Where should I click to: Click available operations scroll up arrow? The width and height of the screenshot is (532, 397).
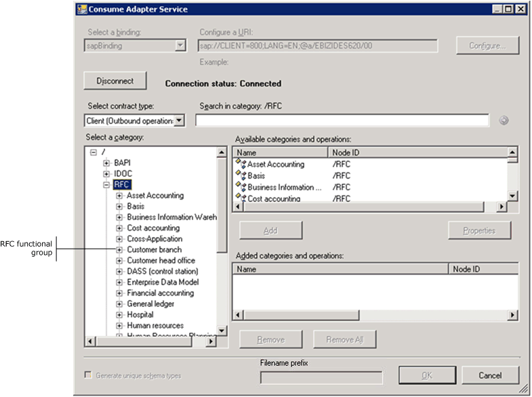click(512, 152)
